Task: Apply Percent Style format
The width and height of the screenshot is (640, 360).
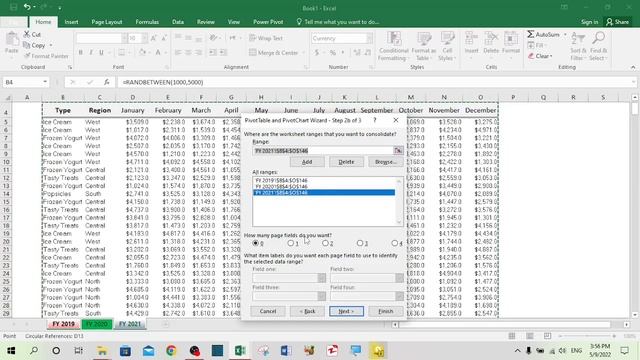Action: pos(333,53)
